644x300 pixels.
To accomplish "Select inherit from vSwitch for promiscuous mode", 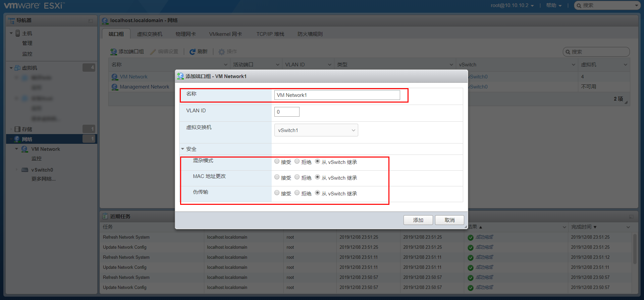I will (x=317, y=161).
